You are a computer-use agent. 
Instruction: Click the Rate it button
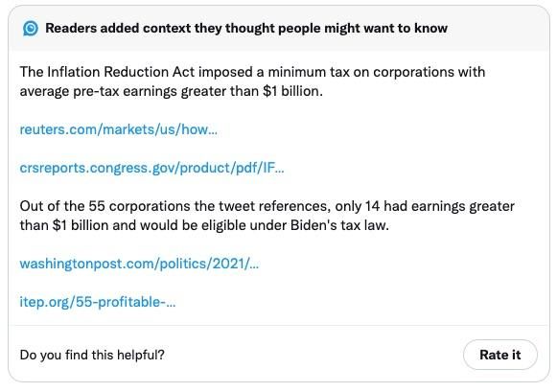click(x=500, y=355)
